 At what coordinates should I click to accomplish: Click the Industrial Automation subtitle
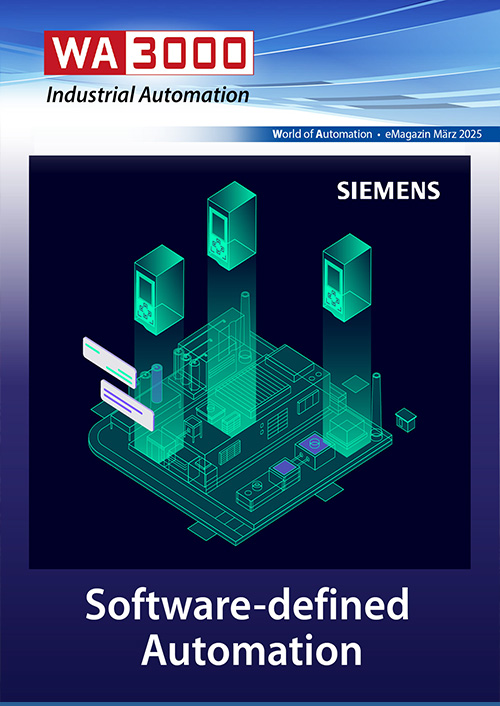click(148, 95)
